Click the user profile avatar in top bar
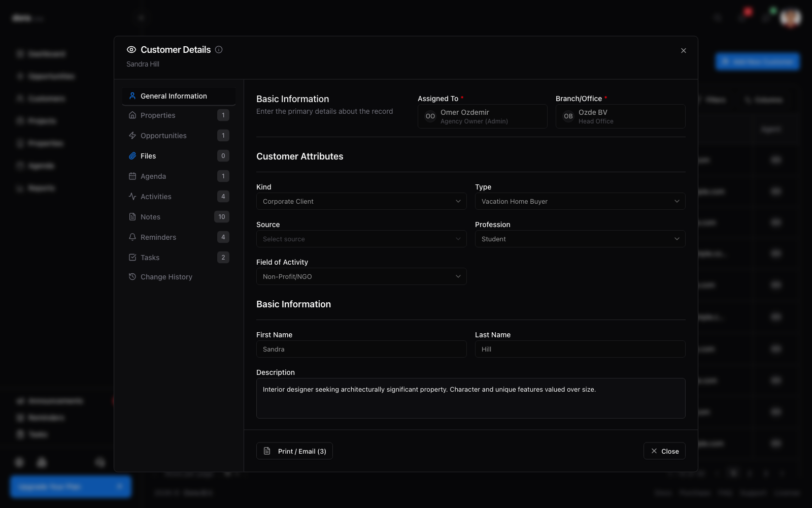The width and height of the screenshot is (812, 508). [x=790, y=18]
